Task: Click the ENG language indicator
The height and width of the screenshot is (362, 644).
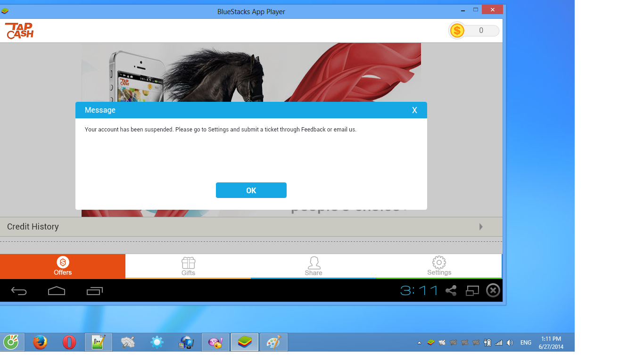Action: tap(526, 343)
